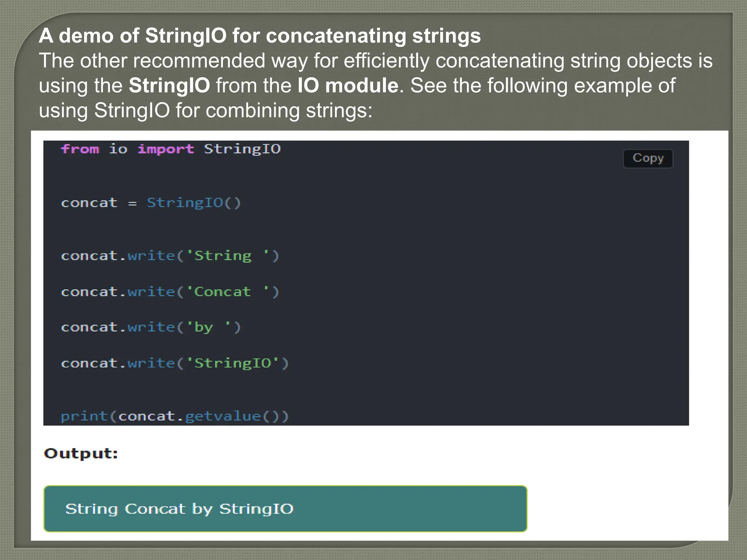The image size is (747, 560).
Task: Click the 'concat = StringIO()' code line
Action: coord(151,203)
